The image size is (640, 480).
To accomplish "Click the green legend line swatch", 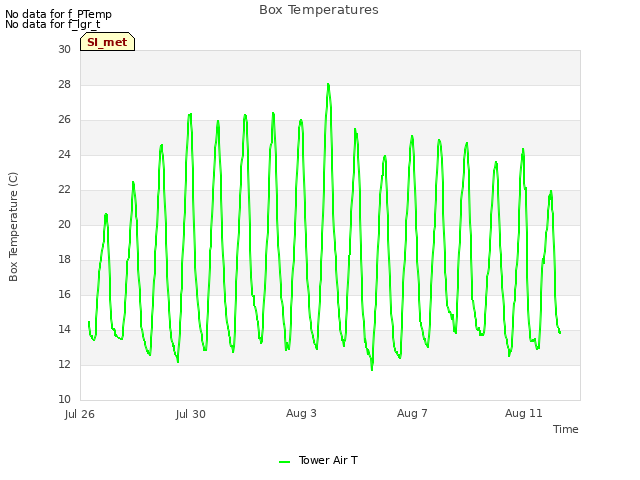I will tap(284, 462).
